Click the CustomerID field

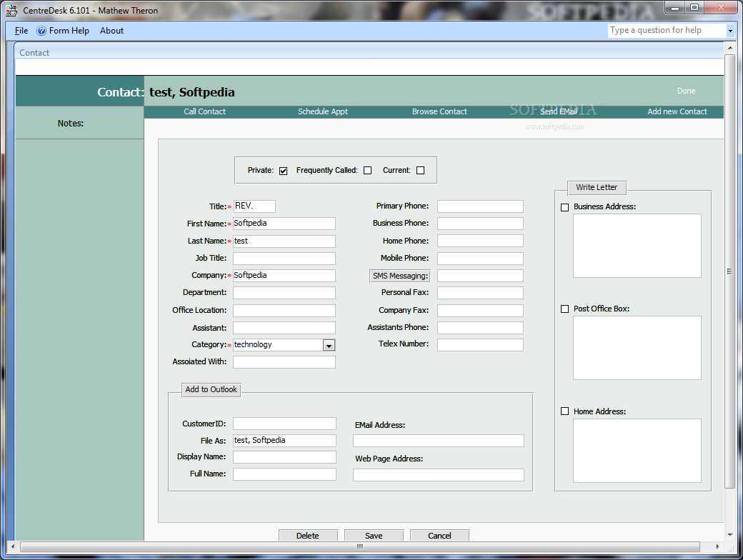[285, 424]
